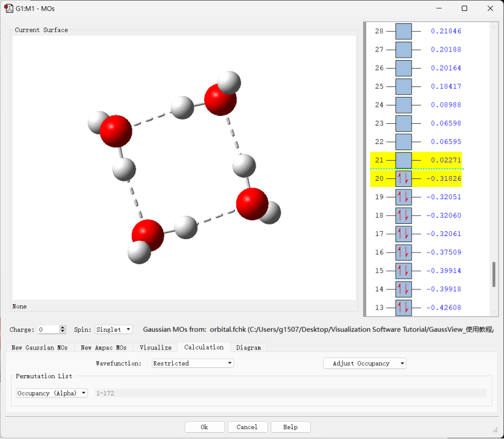The image size is (504, 439).
Task: Open the Wavefunction Restricted dropdown
Action: click(193, 364)
